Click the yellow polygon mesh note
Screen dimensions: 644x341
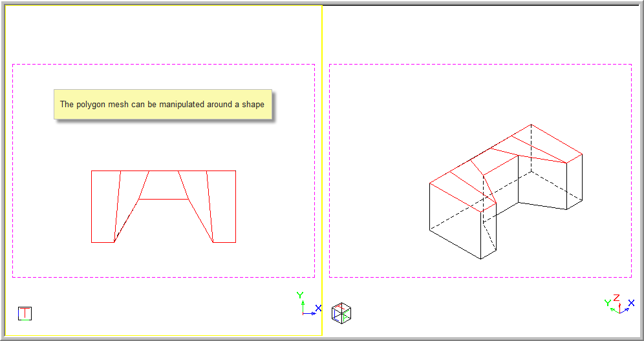[162, 105]
